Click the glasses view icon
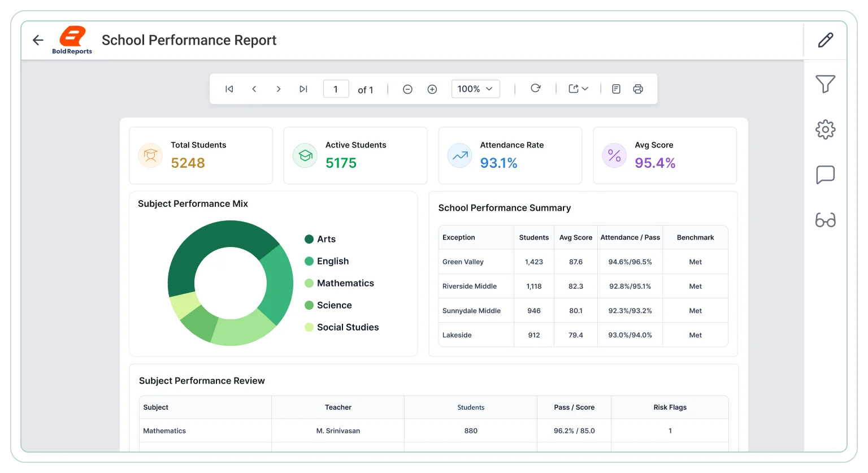Image resolution: width=868 pixels, height=473 pixels. point(826,220)
